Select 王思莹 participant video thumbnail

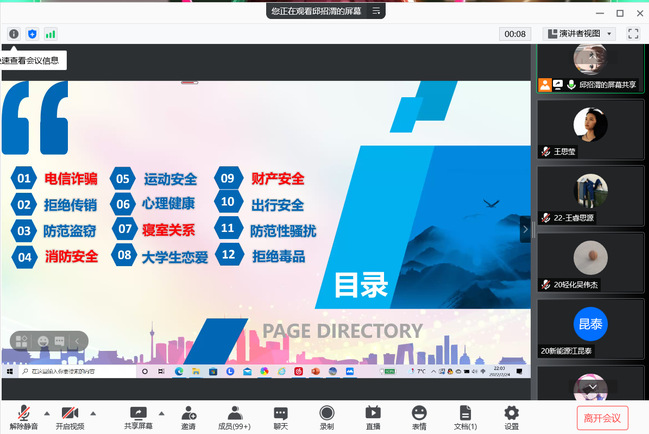click(x=590, y=130)
